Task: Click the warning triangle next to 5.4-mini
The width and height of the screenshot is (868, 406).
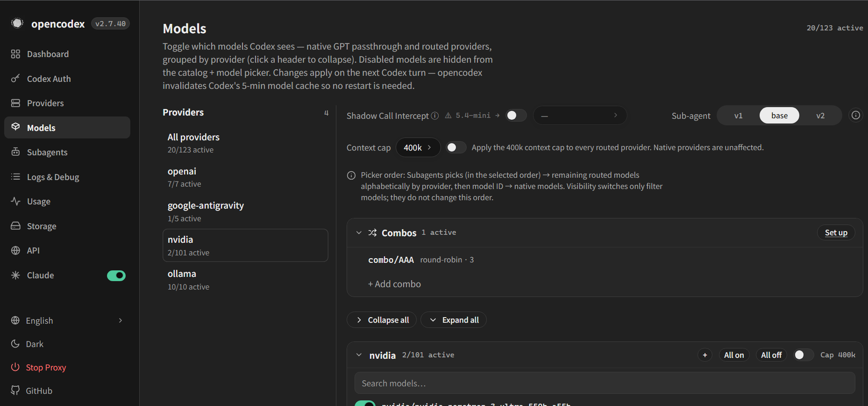Action: coord(448,116)
